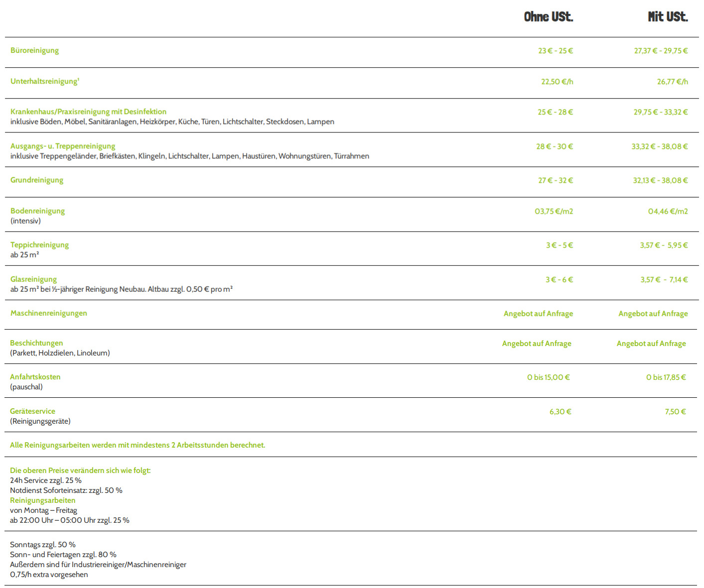The height and width of the screenshot is (588, 704).
Task: Select the Ausgangs- u. Treppenreinigung heading
Action: 63,146
